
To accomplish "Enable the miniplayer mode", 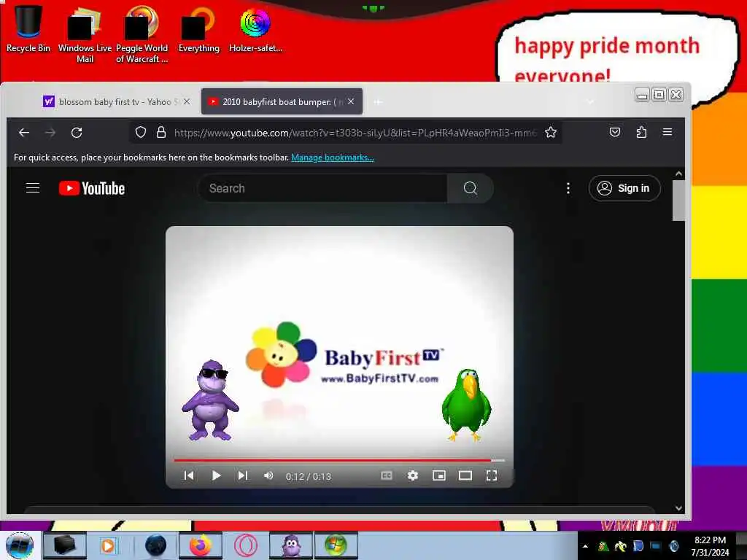I will click(438, 475).
